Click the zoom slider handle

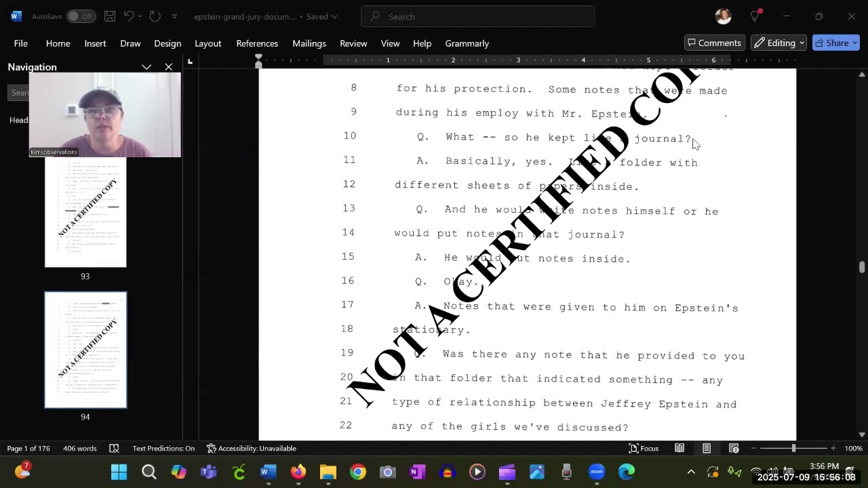coord(793,448)
